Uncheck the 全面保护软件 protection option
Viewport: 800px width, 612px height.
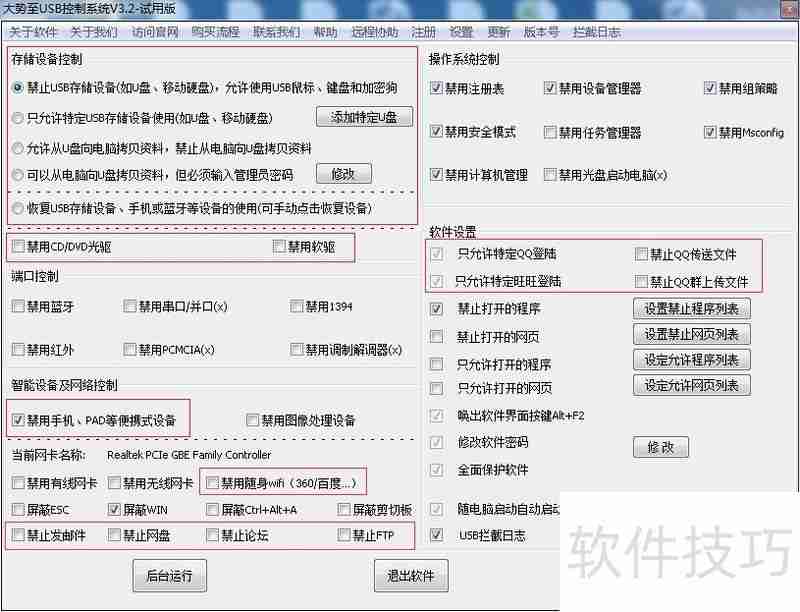pos(436,471)
